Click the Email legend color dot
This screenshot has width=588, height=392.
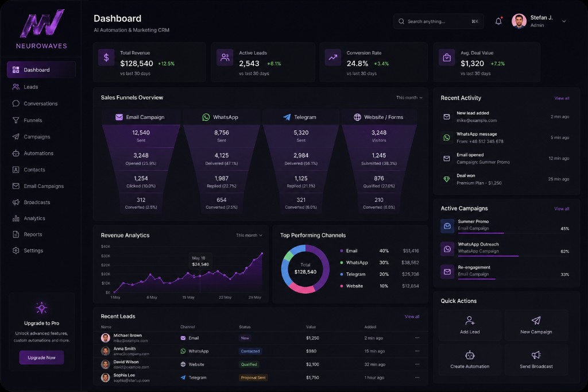pyautogui.click(x=341, y=251)
